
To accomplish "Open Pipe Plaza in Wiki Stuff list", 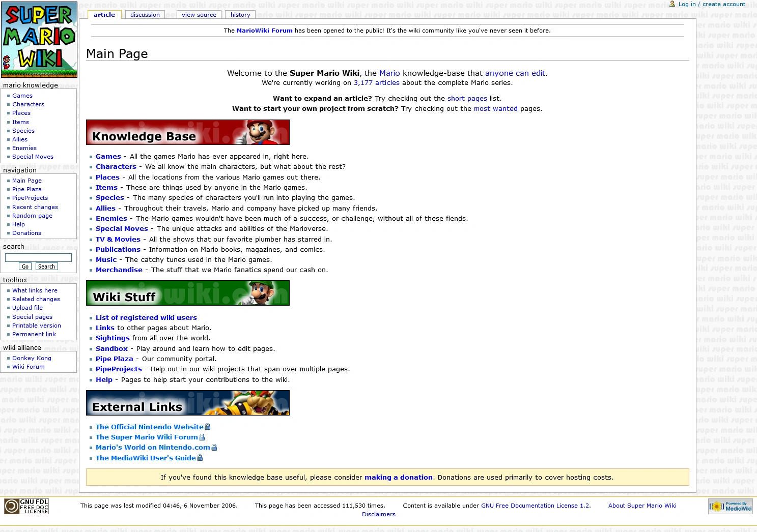I will click(115, 359).
